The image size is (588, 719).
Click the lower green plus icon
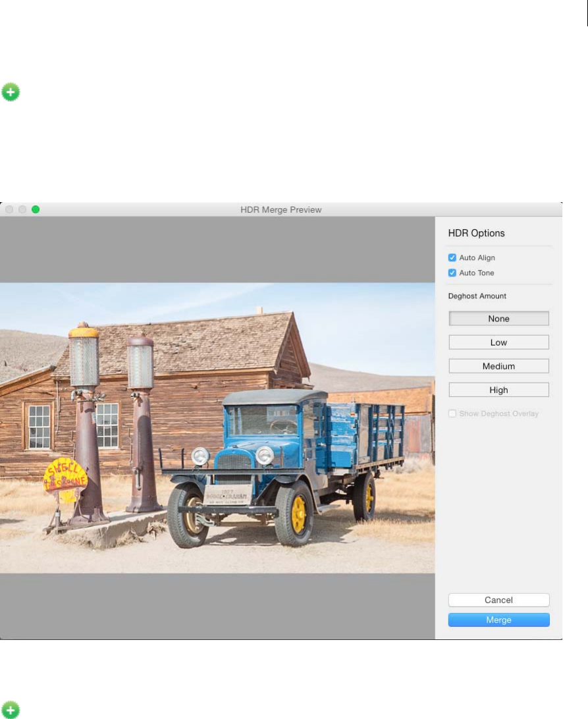point(11,710)
